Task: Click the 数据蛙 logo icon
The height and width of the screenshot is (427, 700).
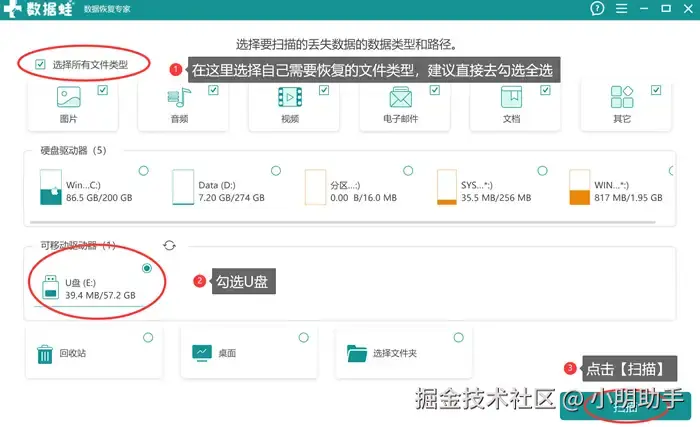Action: [12, 8]
